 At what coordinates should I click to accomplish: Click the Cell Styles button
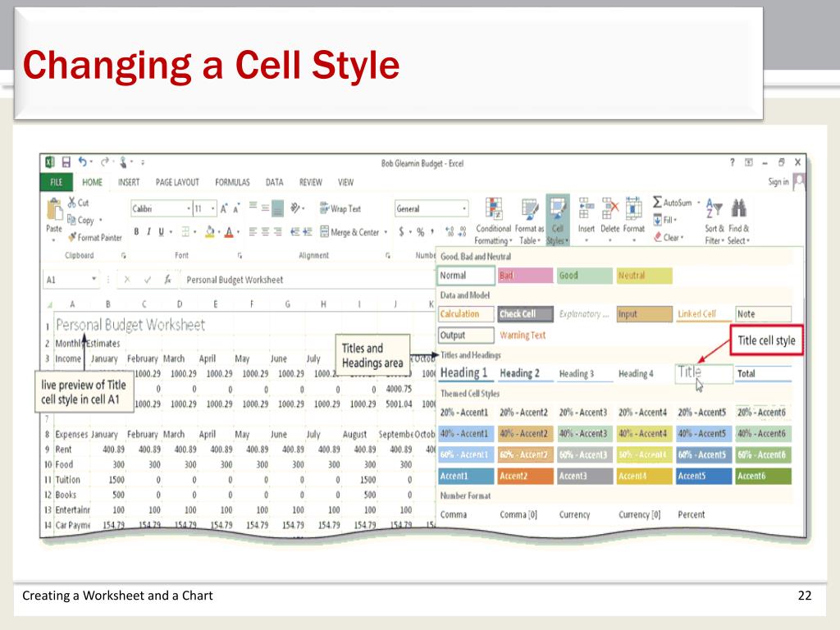(558, 221)
